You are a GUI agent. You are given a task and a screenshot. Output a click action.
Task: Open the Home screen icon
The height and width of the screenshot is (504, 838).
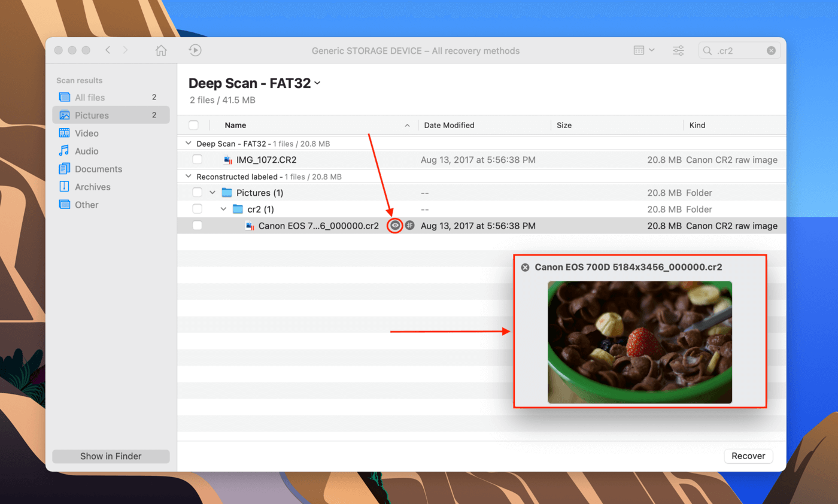click(161, 51)
